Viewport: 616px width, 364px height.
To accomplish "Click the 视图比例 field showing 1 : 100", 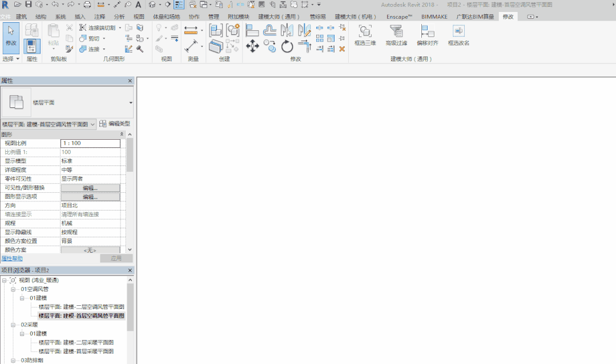I will (x=90, y=143).
